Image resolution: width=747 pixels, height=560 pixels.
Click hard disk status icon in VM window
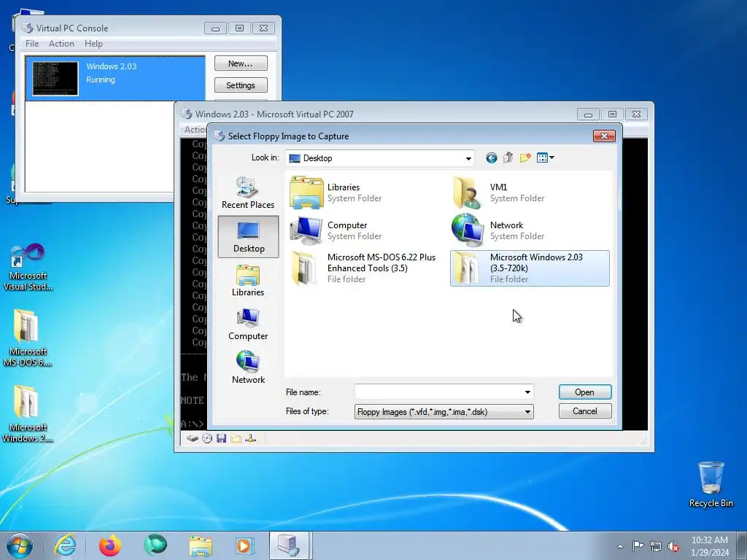tap(192, 438)
